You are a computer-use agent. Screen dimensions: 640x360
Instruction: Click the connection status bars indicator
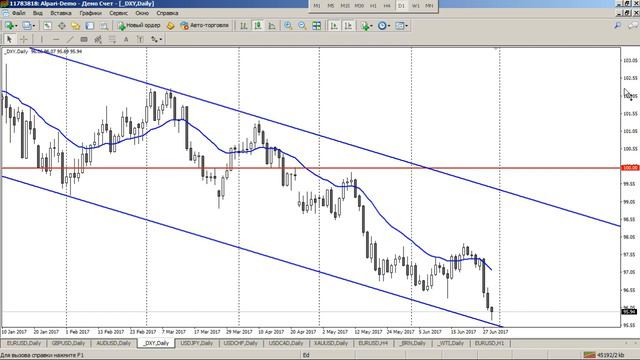coord(589,355)
